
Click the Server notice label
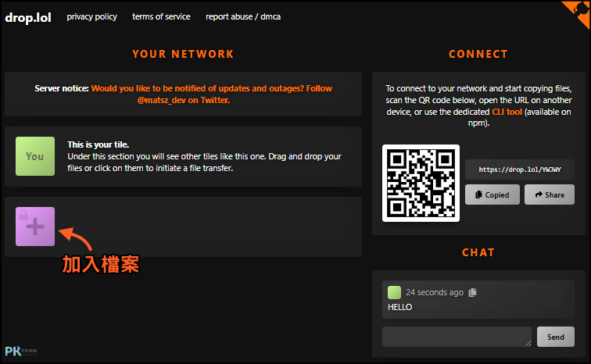coord(62,88)
